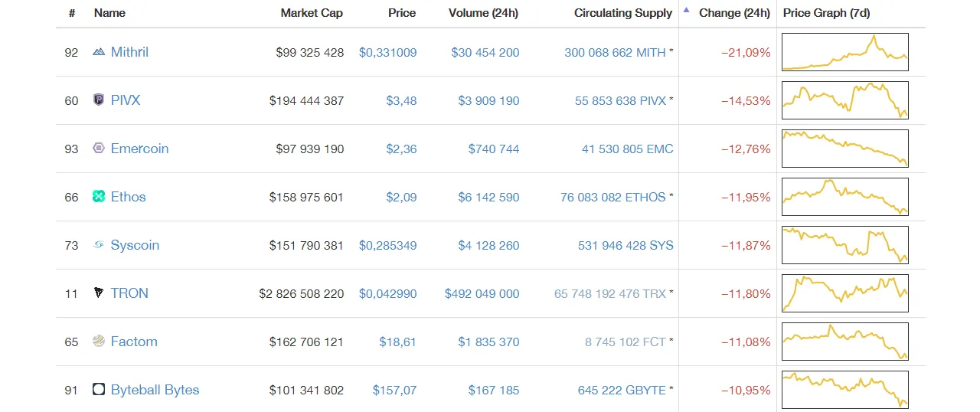Click the TRON logo icon
Viewport: 980px width, 412px height.
tap(98, 293)
